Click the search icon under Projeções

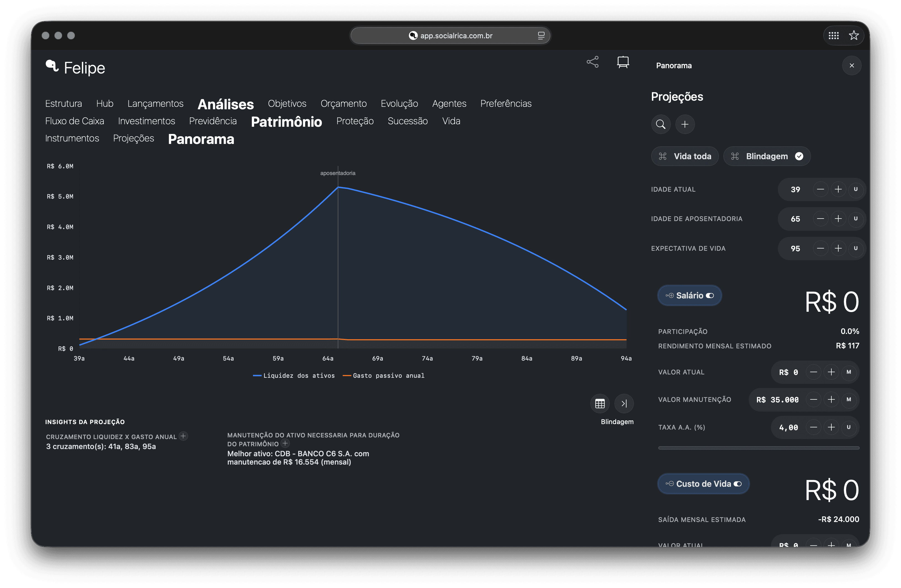pyautogui.click(x=660, y=124)
